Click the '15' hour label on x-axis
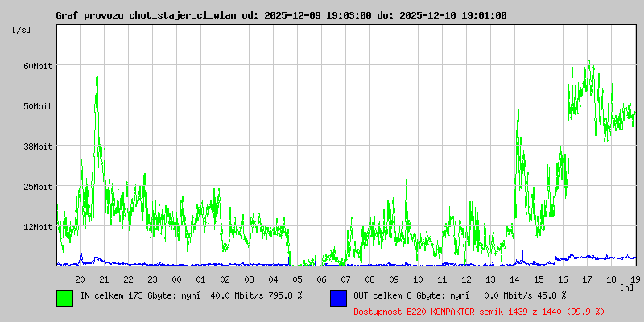The image size is (644, 322). click(x=539, y=279)
